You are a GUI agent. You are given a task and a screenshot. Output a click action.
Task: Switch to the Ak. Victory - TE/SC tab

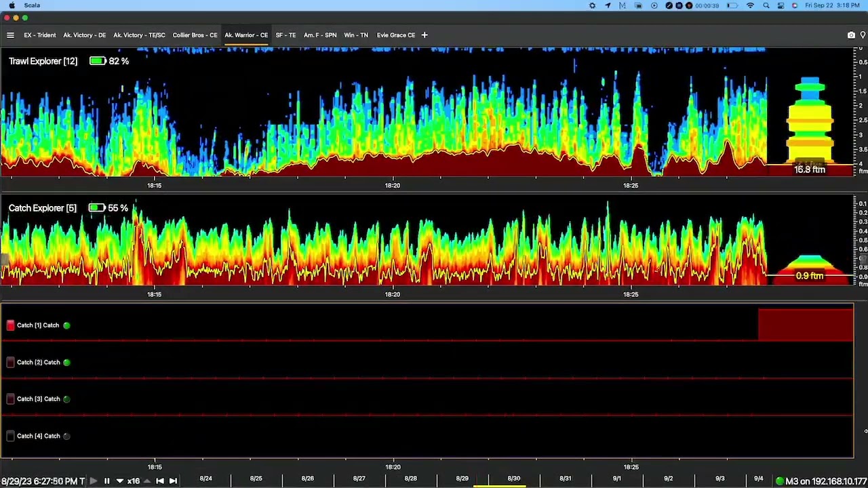[x=139, y=35]
